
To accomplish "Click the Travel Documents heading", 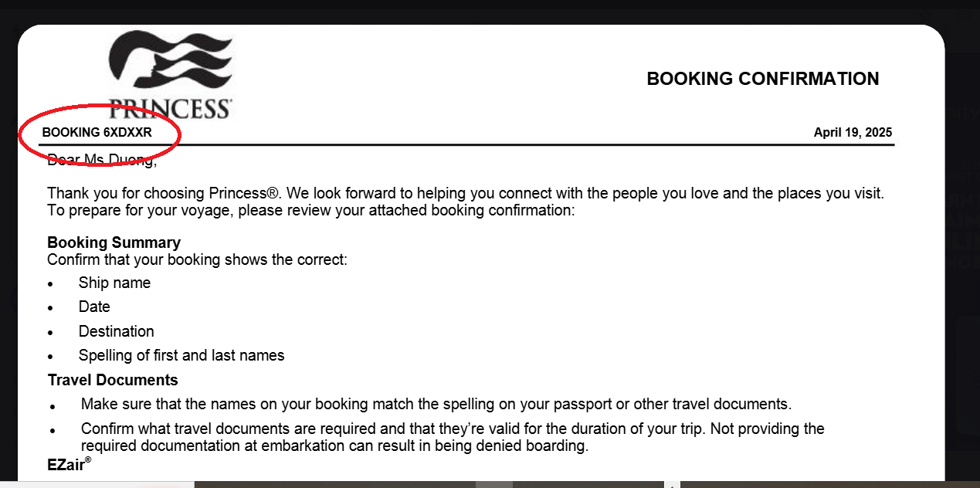I will tap(113, 380).
